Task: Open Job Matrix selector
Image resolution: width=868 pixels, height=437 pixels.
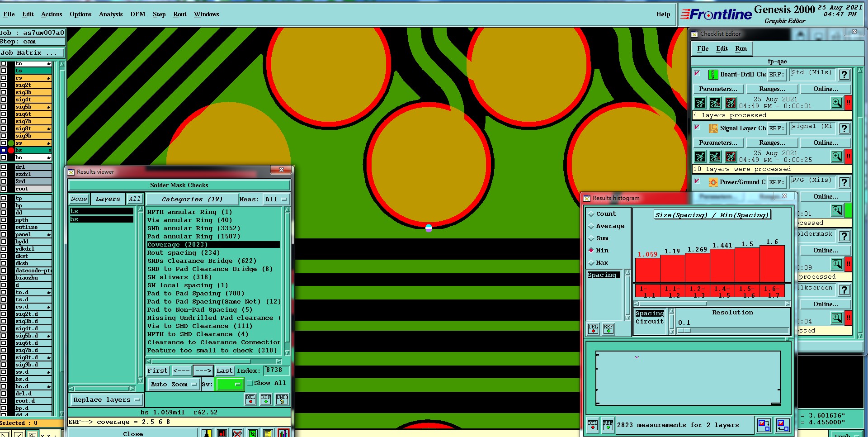Action: pyautogui.click(x=32, y=53)
